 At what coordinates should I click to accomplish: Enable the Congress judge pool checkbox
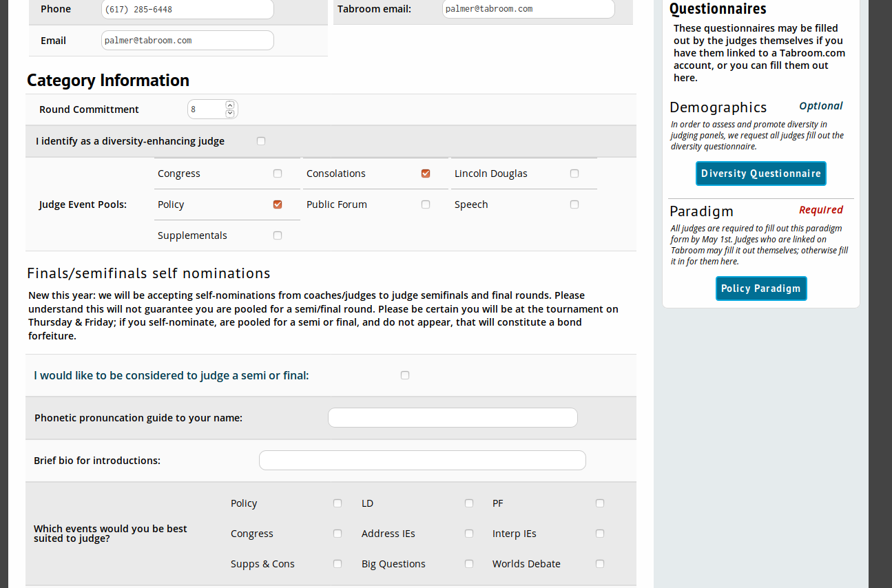click(x=278, y=174)
